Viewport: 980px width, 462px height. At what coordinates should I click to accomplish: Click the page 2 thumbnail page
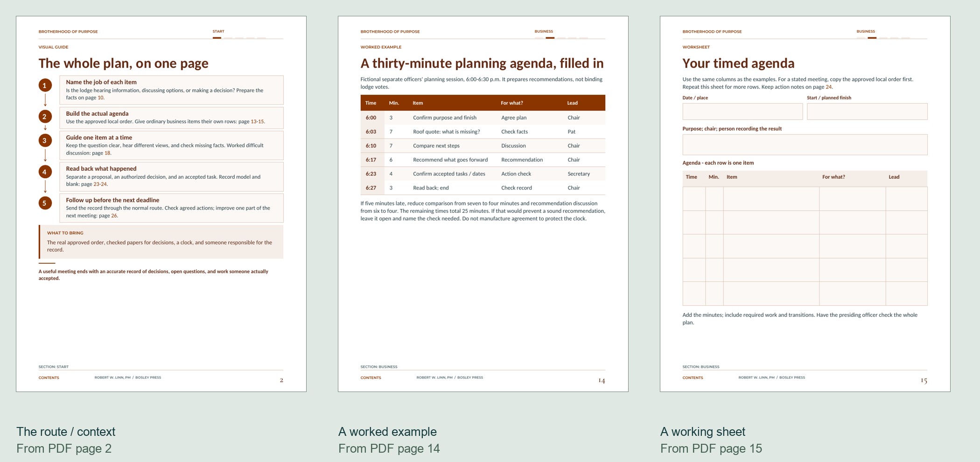161,204
